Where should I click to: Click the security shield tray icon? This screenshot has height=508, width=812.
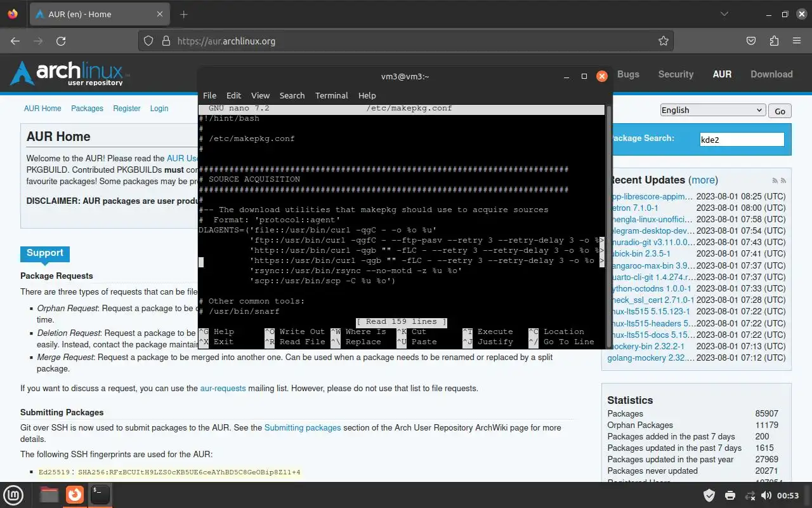click(709, 495)
